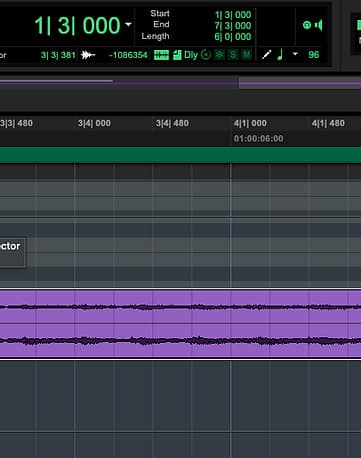The width and height of the screenshot is (361, 458).
Task: Click the green ruler bar
Action: (180, 155)
